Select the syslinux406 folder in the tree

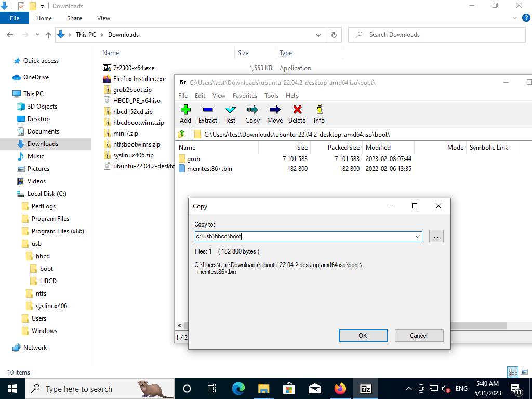pos(51,306)
